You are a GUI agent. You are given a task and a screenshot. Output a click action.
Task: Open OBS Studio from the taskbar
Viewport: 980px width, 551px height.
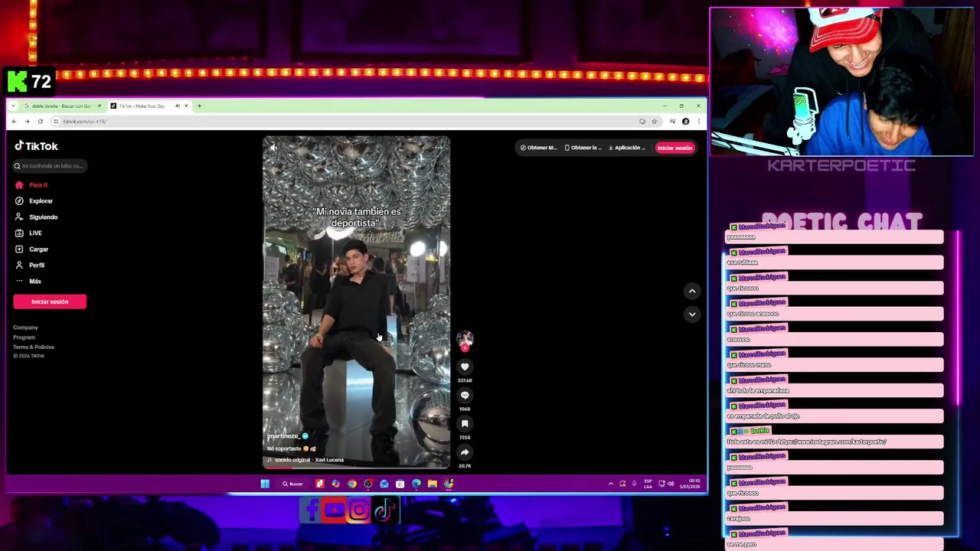368,484
